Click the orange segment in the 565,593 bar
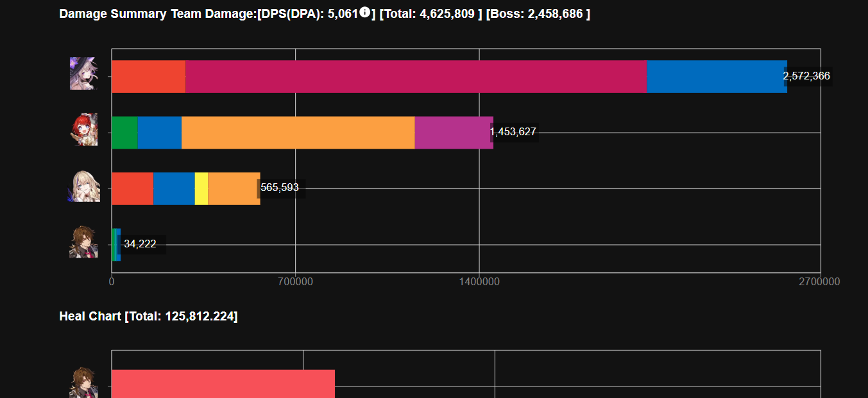The image size is (868, 398). click(234, 188)
